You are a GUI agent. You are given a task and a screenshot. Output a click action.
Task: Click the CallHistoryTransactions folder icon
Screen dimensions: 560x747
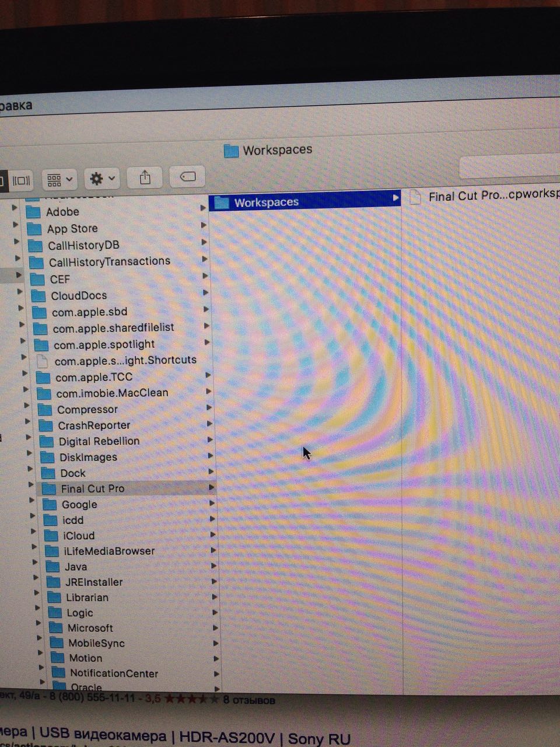[36, 262]
